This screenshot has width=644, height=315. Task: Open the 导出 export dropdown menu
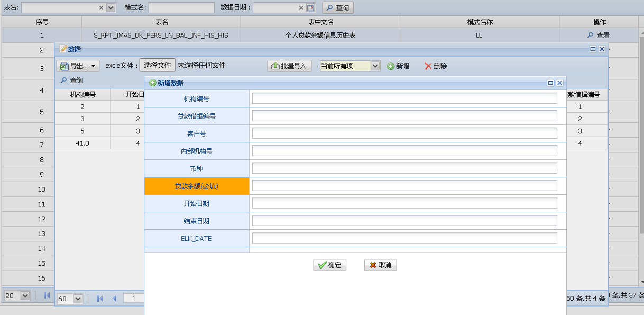[78, 66]
